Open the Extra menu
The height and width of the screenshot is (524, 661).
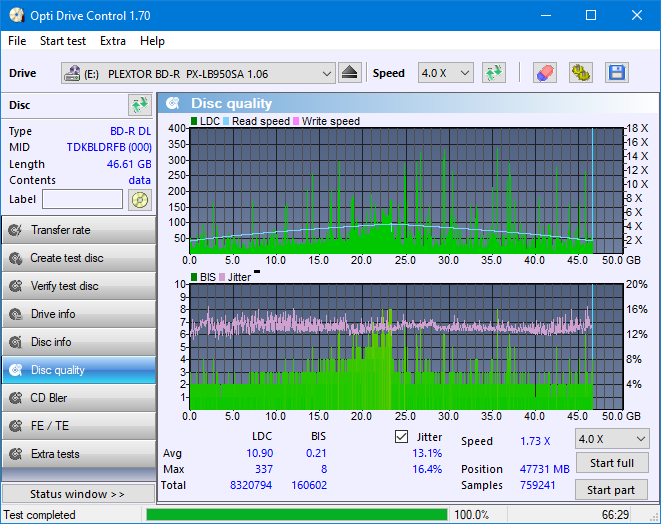(x=113, y=41)
